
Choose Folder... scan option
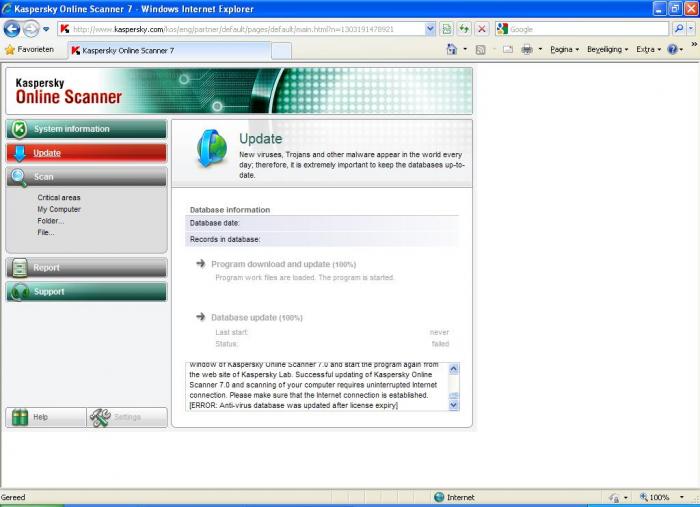tap(50, 221)
